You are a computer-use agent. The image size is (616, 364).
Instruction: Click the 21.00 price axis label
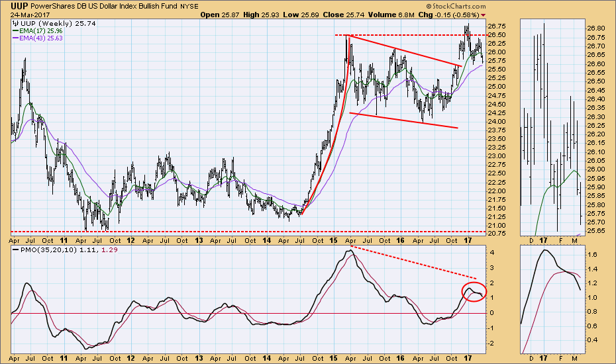pos(497,226)
